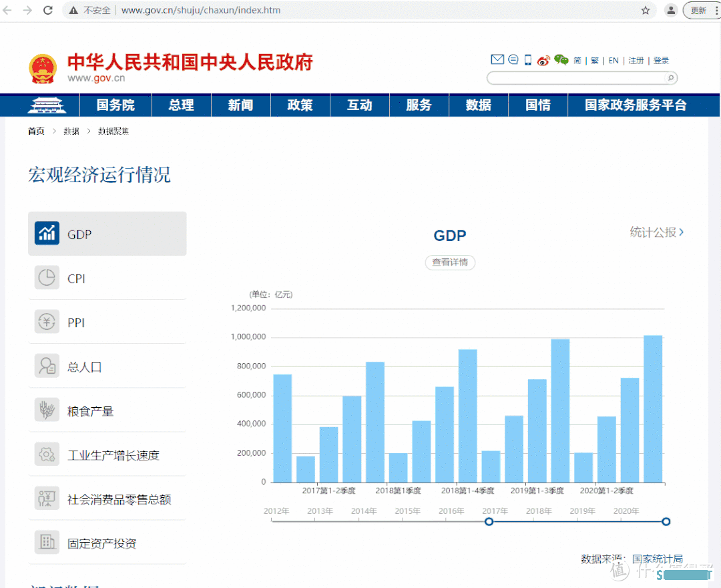This screenshot has width=721, height=588.
Task: Click the GDP bar chart sidebar icon
Action: point(47,234)
